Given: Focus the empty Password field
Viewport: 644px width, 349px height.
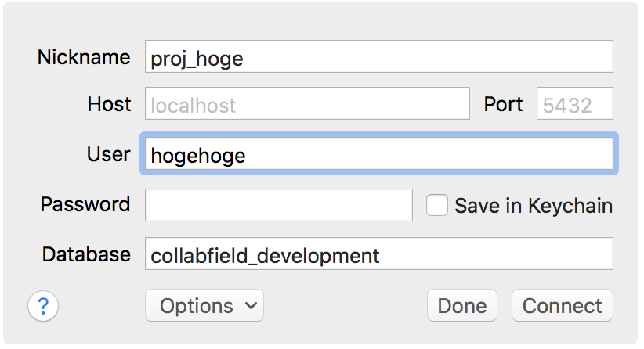Looking at the screenshot, I should coord(278,205).
